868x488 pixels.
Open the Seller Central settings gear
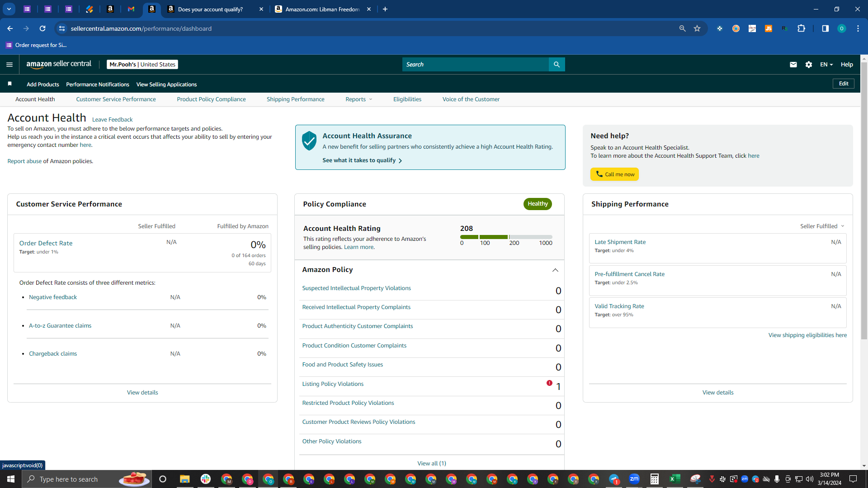click(x=809, y=65)
